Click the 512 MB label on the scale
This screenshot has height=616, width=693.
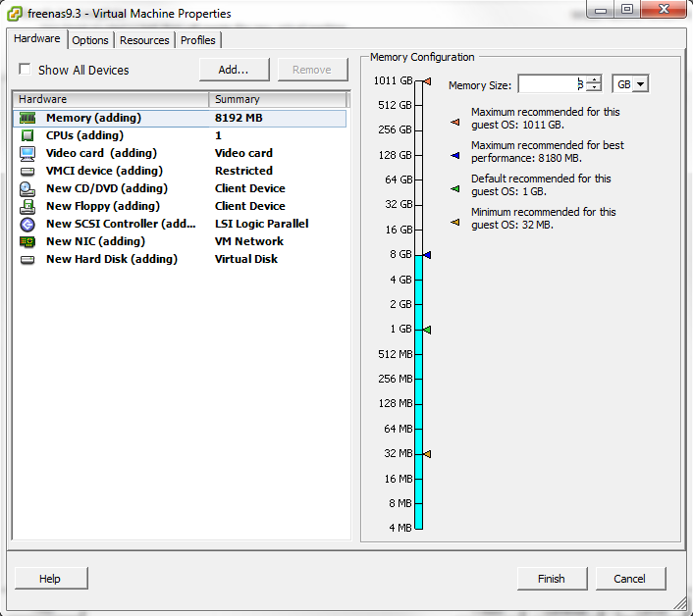click(396, 354)
